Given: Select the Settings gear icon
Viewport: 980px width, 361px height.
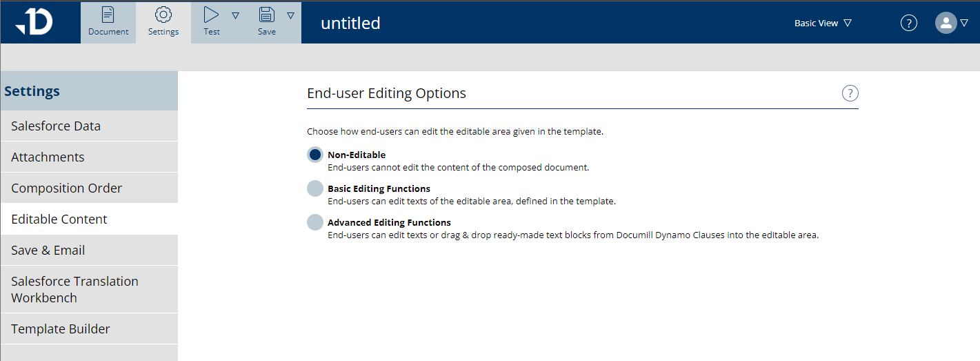Looking at the screenshot, I should click(163, 15).
